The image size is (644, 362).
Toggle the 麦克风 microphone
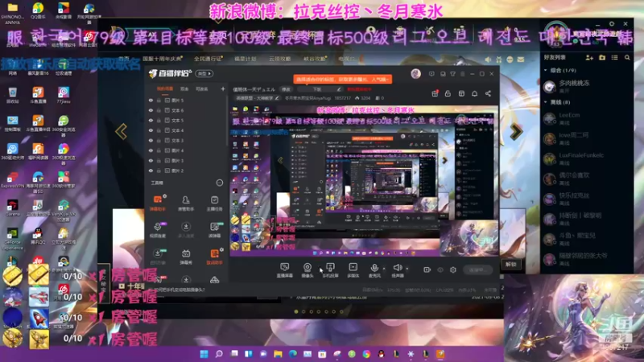[x=374, y=270]
